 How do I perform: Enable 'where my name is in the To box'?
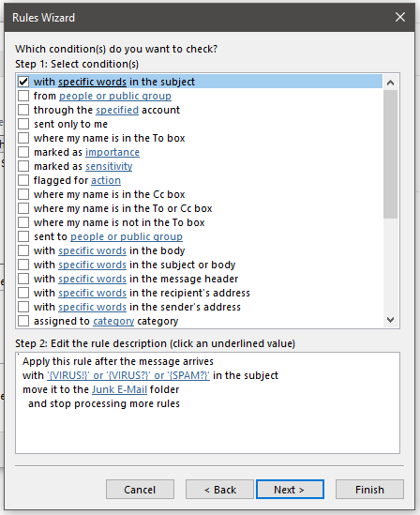click(23, 138)
